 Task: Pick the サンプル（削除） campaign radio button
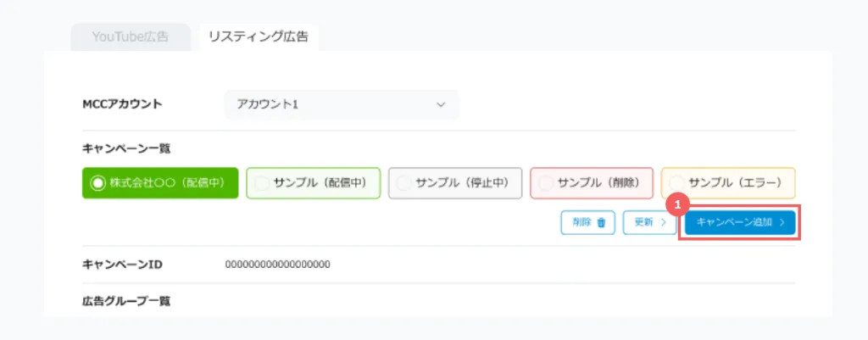(547, 183)
